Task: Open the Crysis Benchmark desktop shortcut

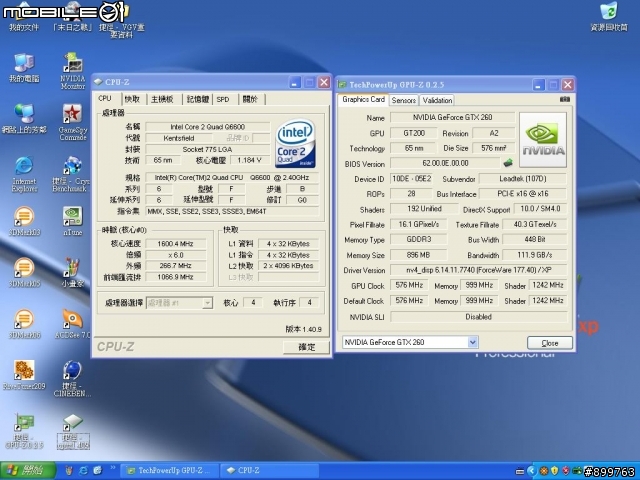Action: tap(72, 174)
